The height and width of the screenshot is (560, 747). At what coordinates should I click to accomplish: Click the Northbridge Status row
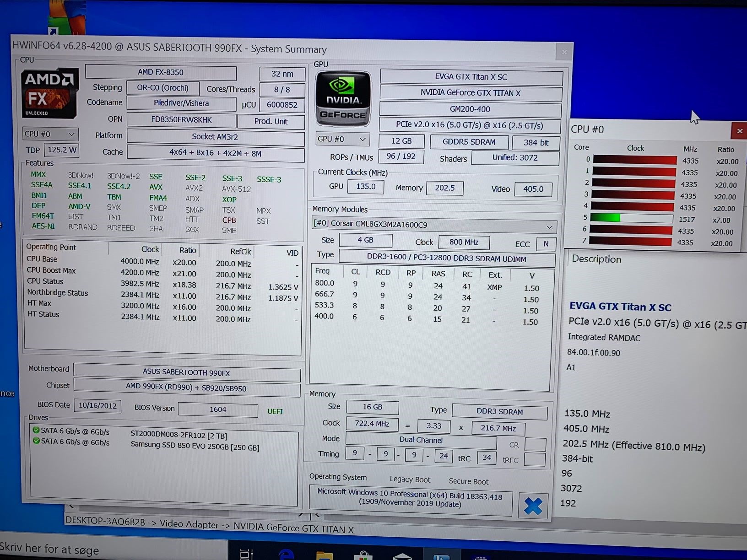(162, 295)
